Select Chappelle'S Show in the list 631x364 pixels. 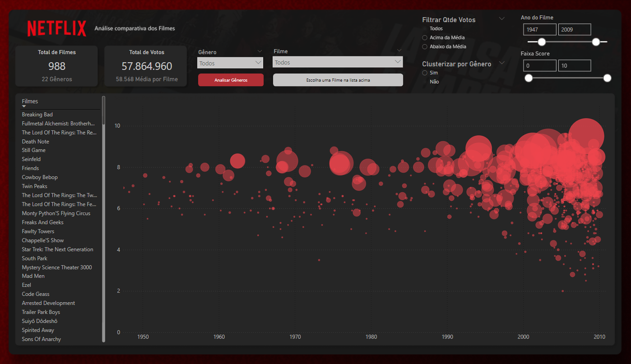43,240
